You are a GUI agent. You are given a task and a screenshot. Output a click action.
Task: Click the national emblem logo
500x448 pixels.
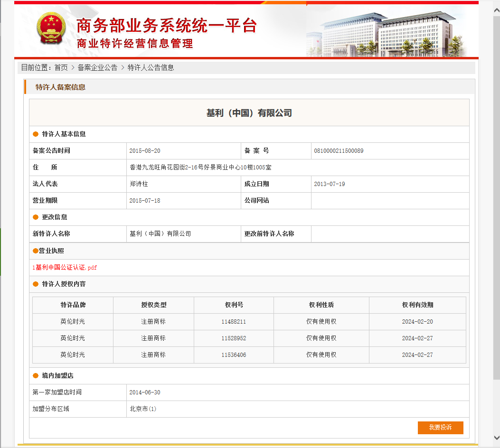[x=52, y=28]
